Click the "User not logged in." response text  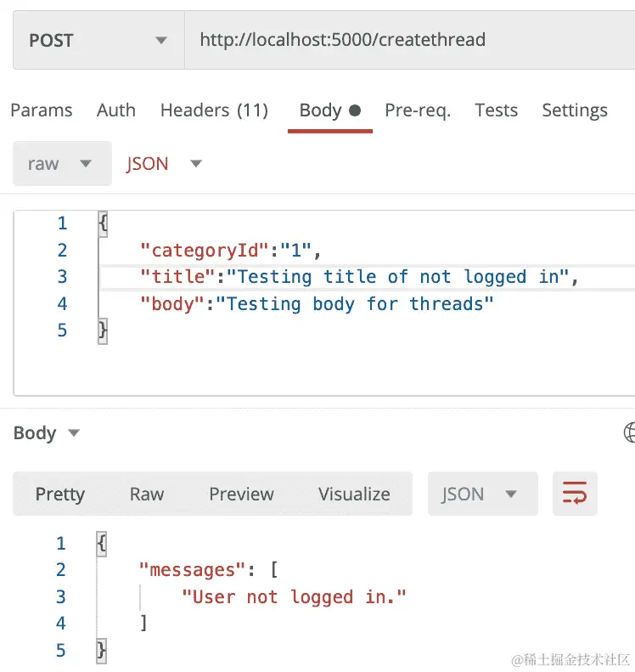pos(294,596)
